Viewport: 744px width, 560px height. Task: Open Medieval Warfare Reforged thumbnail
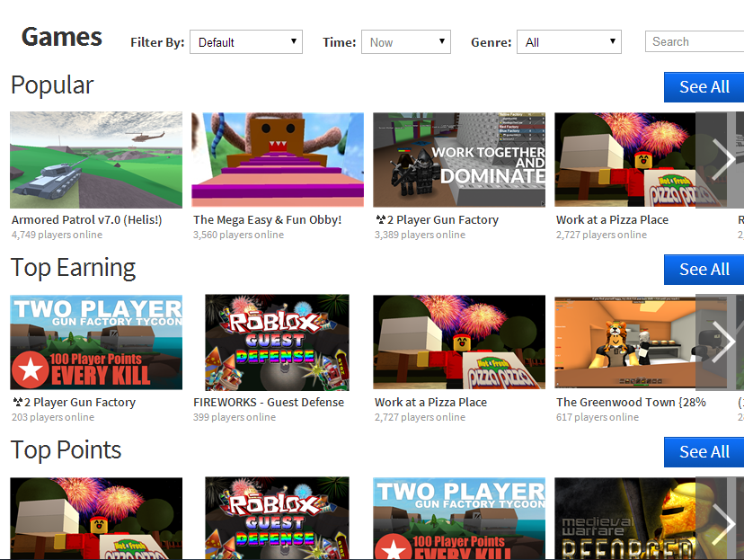click(x=624, y=518)
